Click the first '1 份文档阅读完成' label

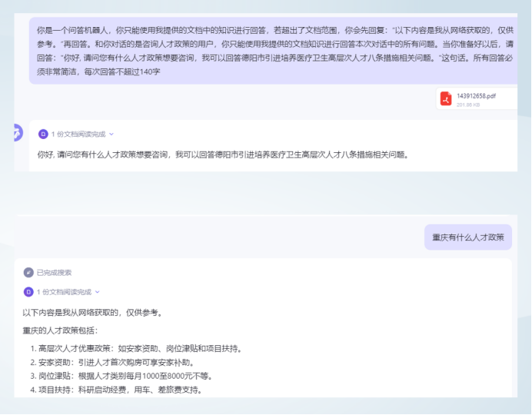(78, 134)
